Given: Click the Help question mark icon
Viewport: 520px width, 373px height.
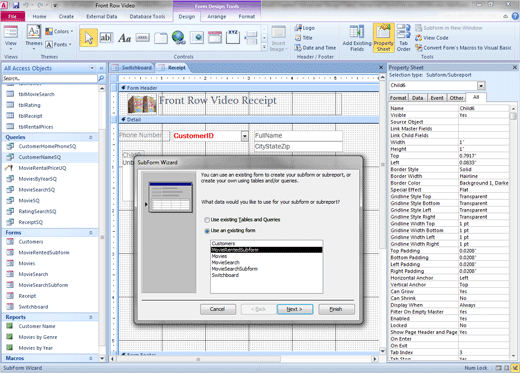Looking at the screenshot, I should 515,16.
